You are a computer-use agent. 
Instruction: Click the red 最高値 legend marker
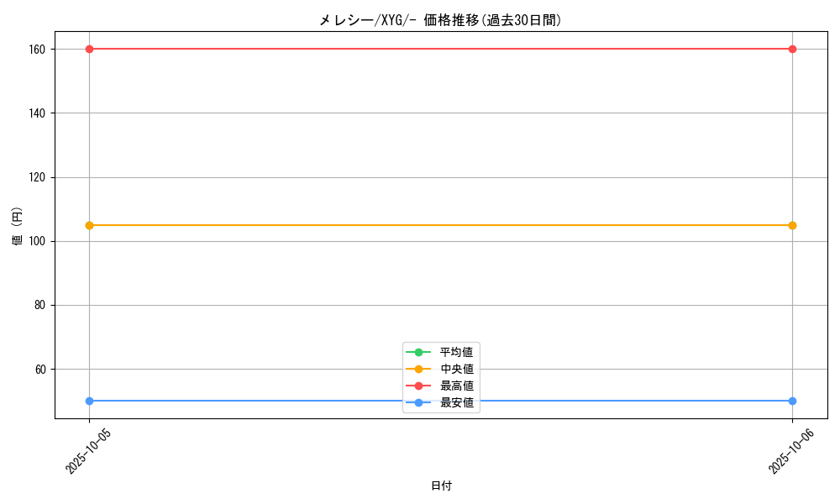click(x=418, y=386)
